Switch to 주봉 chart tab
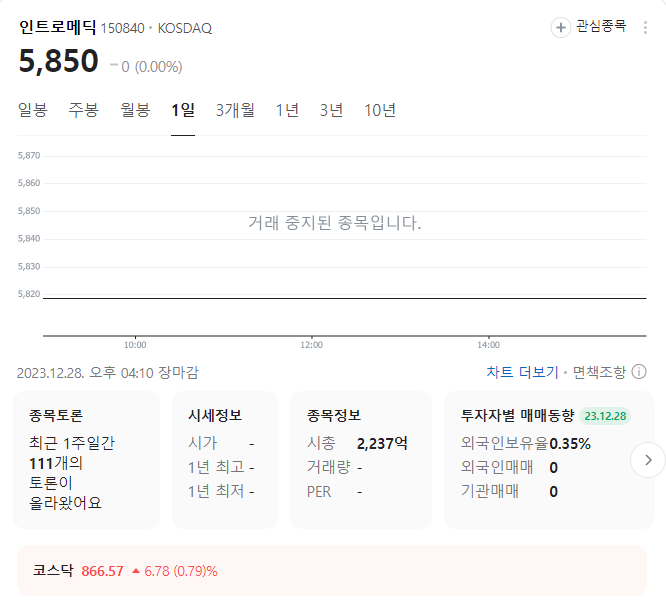666x607 pixels. (x=84, y=110)
